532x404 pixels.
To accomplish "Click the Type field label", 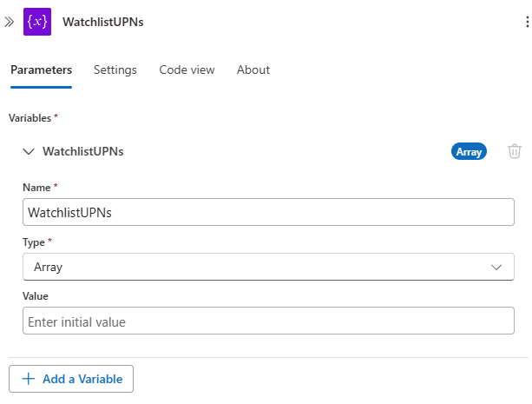I will click(36, 242).
